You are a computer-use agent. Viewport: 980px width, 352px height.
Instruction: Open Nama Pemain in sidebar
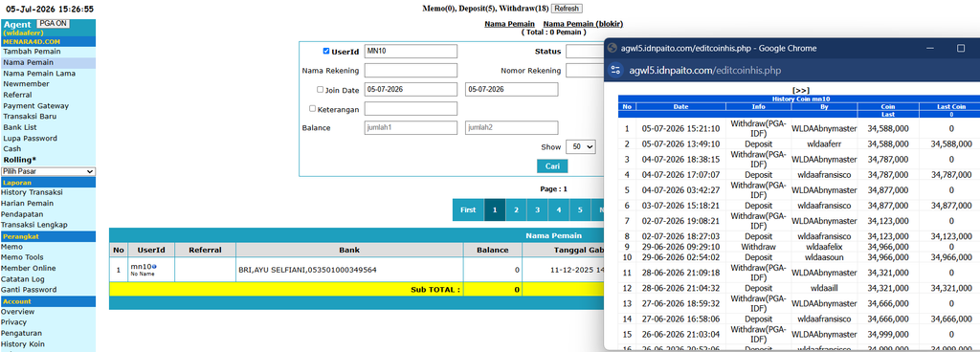(x=28, y=62)
